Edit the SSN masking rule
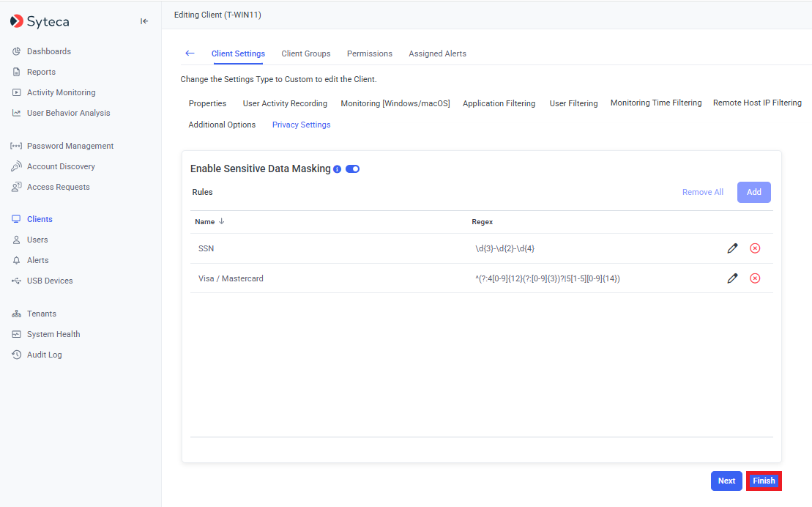 click(x=732, y=248)
